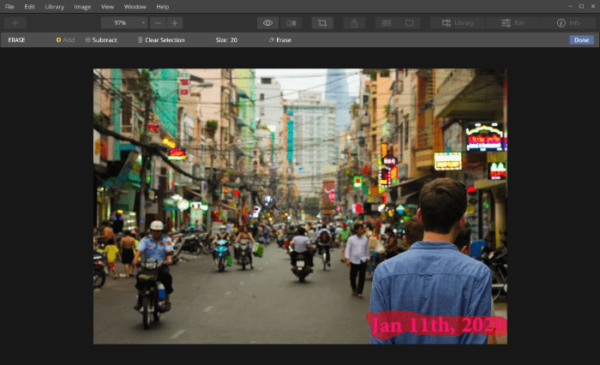Select the Add brush mode
Viewport: 600px width, 365px height.
point(65,40)
